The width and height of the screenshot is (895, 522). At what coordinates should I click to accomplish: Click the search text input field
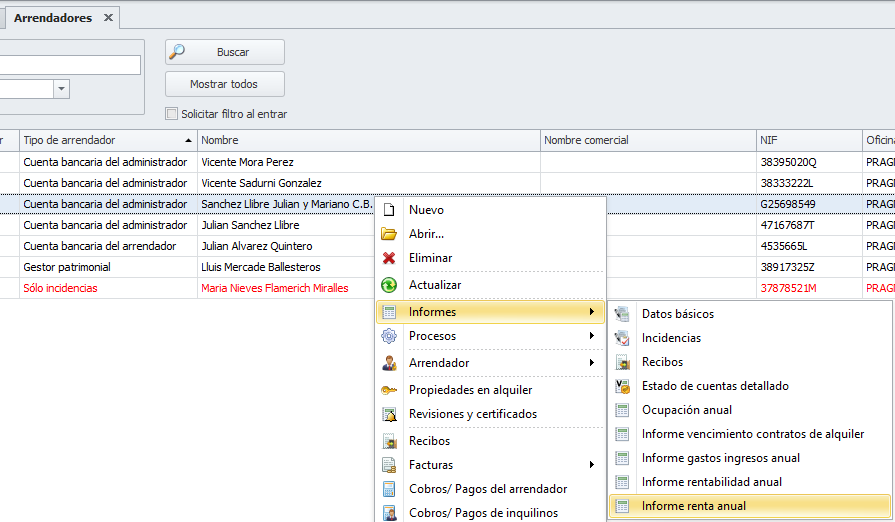tap(69, 64)
